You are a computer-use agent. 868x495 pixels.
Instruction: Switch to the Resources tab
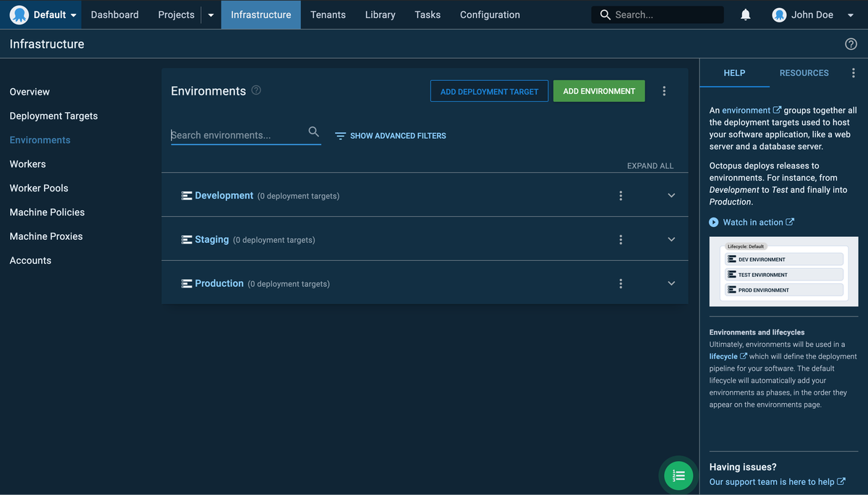pos(804,73)
